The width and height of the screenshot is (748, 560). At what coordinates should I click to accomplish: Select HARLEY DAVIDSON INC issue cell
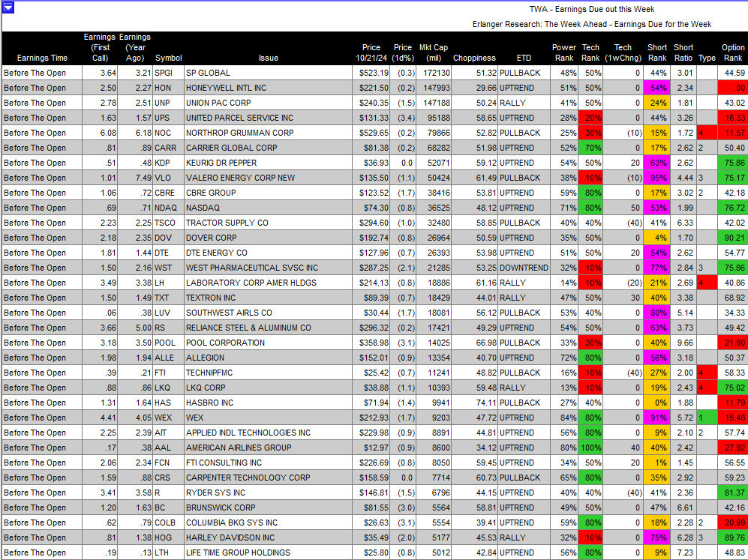268,538
